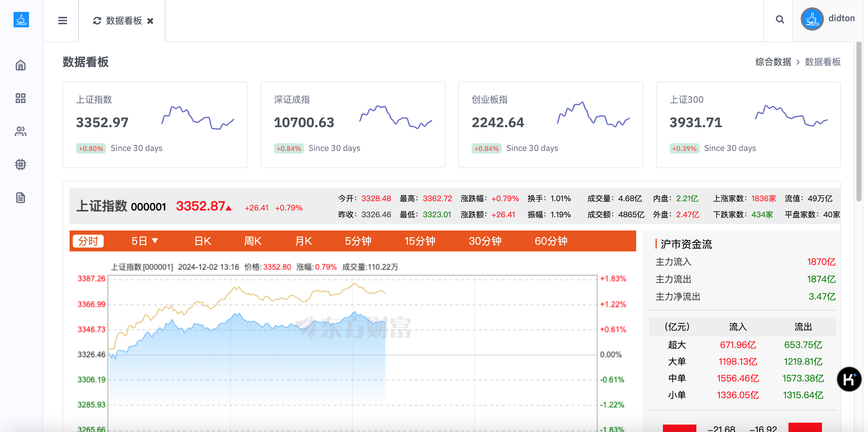Open the 上证300 summary card
868x432 pixels.
tap(748, 125)
